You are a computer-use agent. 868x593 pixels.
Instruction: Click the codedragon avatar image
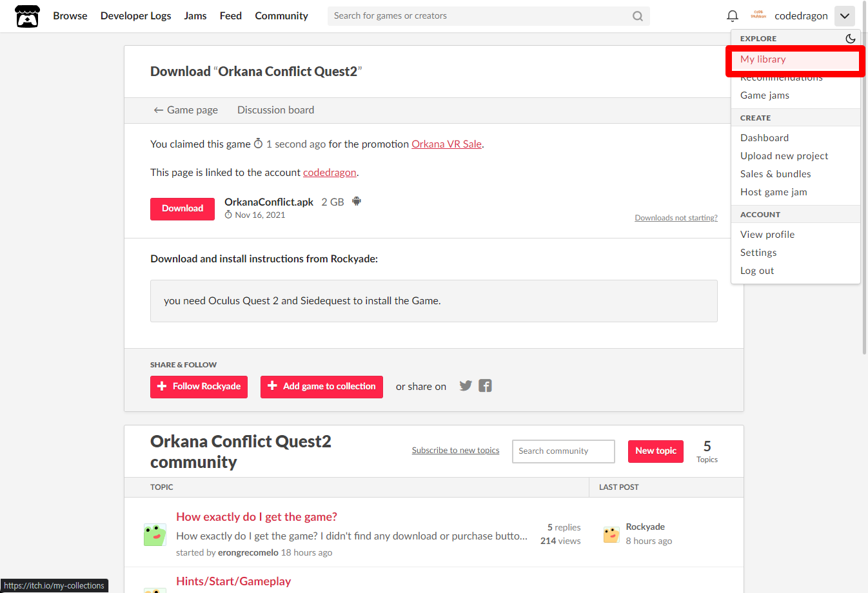pos(758,15)
